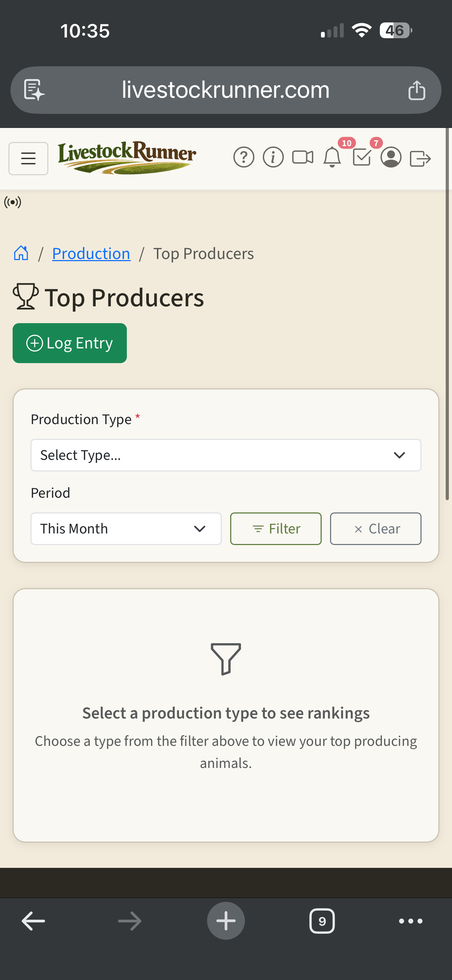Image resolution: width=452 pixels, height=980 pixels.
Task: Click the help question mark icon
Action: click(244, 157)
